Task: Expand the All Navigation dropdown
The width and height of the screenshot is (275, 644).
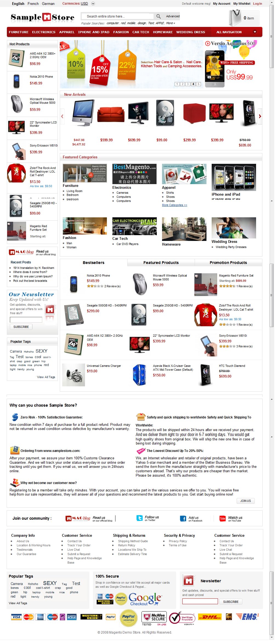Action: tap(255, 32)
